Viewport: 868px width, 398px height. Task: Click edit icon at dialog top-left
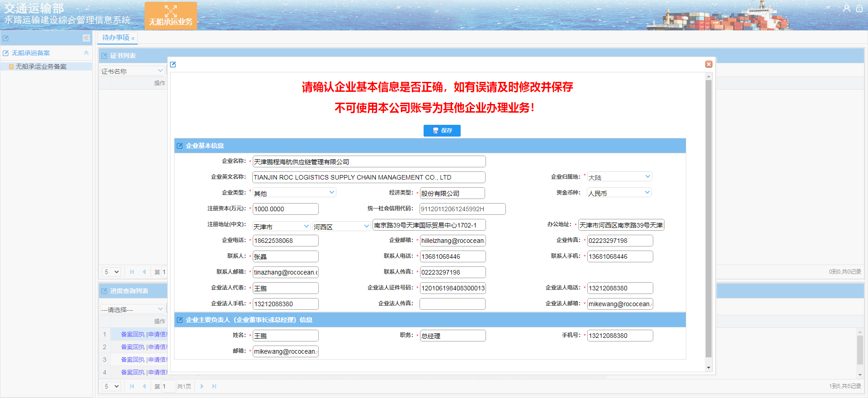click(173, 65)
